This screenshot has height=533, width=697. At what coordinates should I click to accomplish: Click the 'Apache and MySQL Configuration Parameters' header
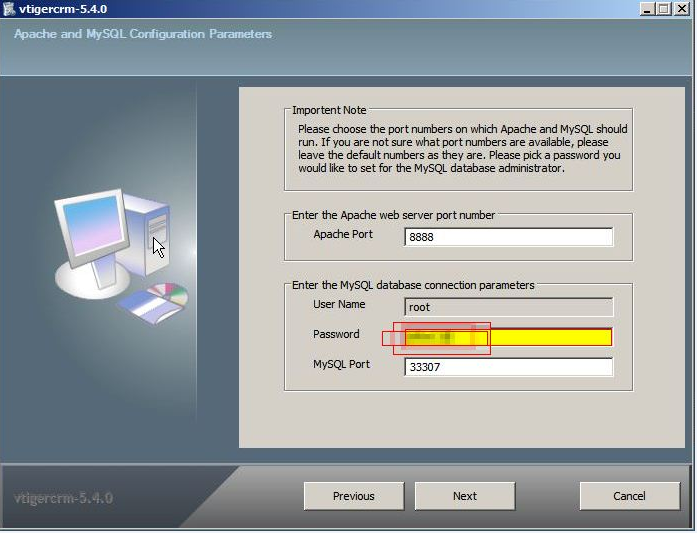[143, 34]
